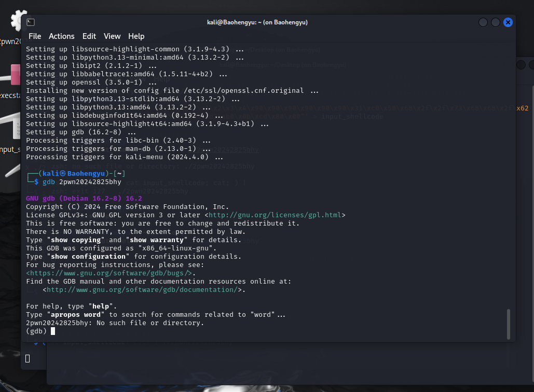
Task: Click the terminal vertical scrollbar thumb
Action: pos(509,324)
